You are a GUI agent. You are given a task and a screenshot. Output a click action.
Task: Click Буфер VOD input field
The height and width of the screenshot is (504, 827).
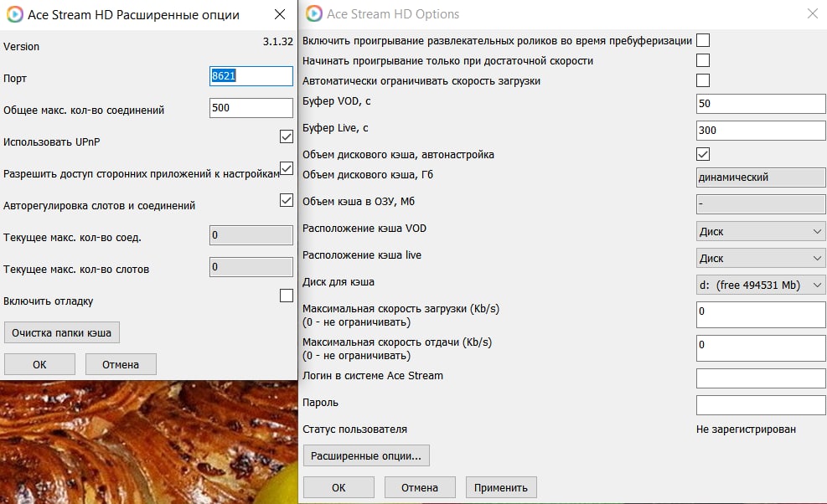pos(761,103)
